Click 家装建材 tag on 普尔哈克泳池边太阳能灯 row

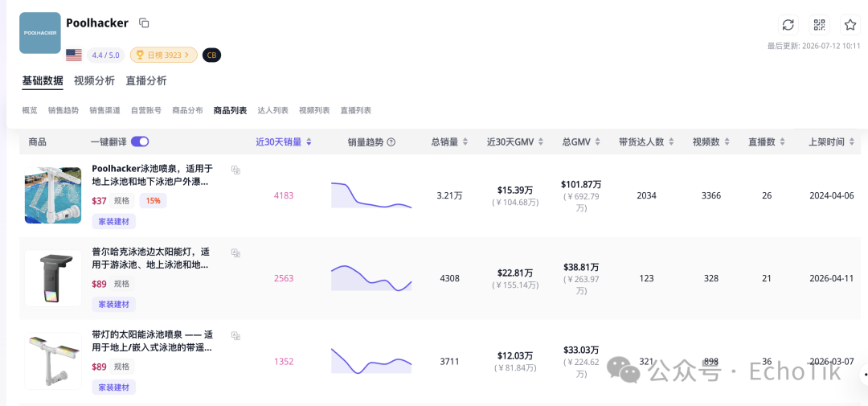click(x=113, y=304)
